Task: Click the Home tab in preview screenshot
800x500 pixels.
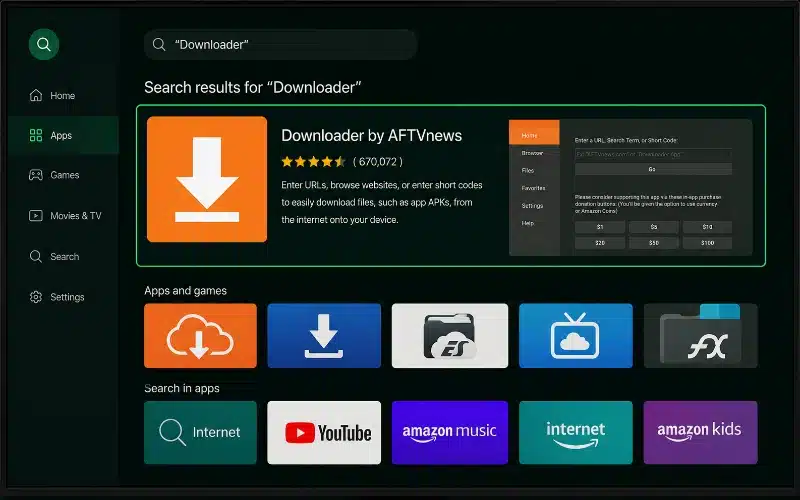Action: [534, 133]
